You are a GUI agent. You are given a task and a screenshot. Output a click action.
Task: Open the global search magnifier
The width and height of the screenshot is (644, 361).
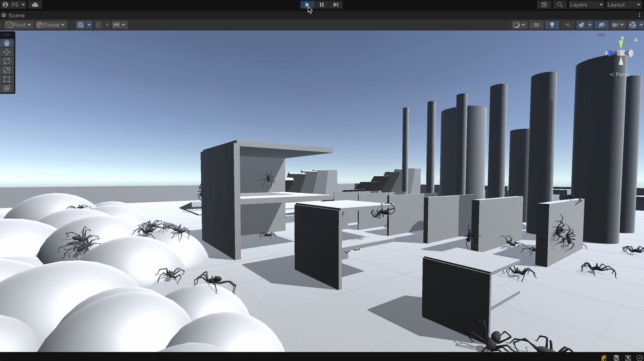click(560, 4)
